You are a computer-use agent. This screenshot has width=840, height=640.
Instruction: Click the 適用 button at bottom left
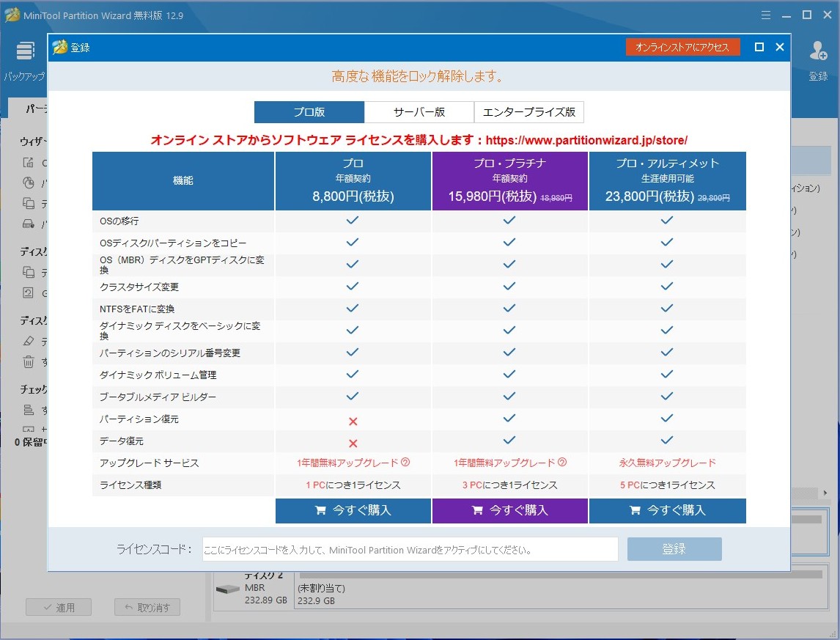59,607
